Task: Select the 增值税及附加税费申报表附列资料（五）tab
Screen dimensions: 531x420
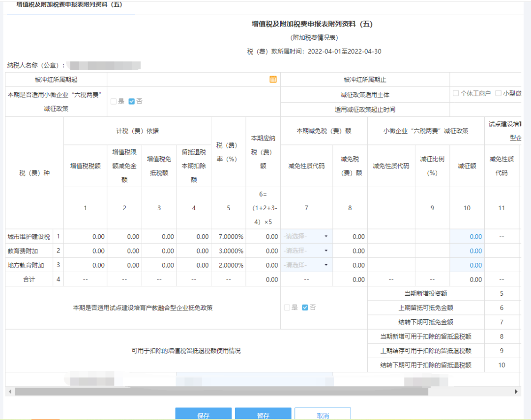Action: pos(69,5)
